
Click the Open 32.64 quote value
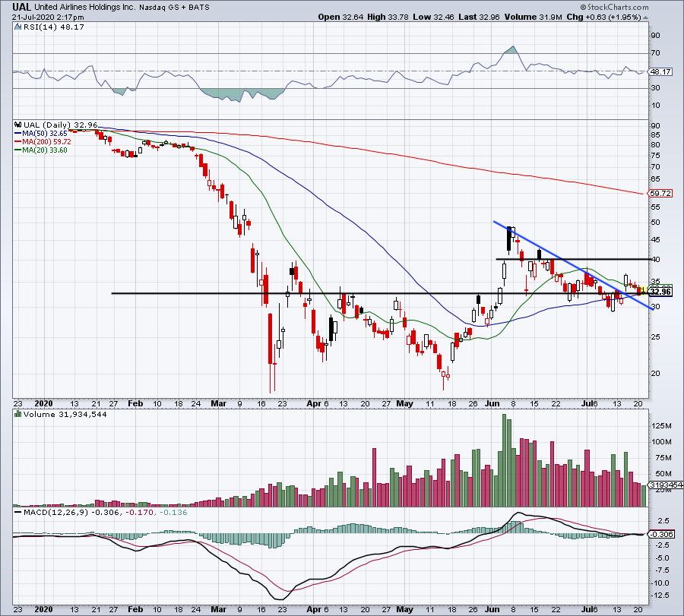point(340,17)
